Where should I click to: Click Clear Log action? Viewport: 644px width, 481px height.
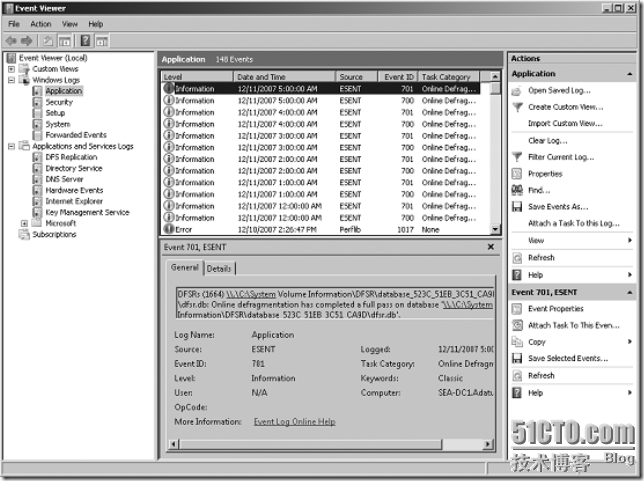(x=547, y=140)
